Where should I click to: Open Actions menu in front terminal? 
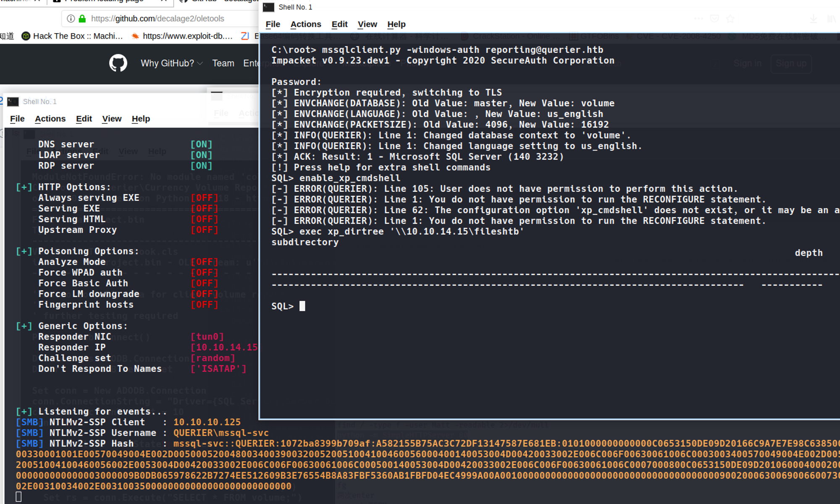tap(306, 24)
